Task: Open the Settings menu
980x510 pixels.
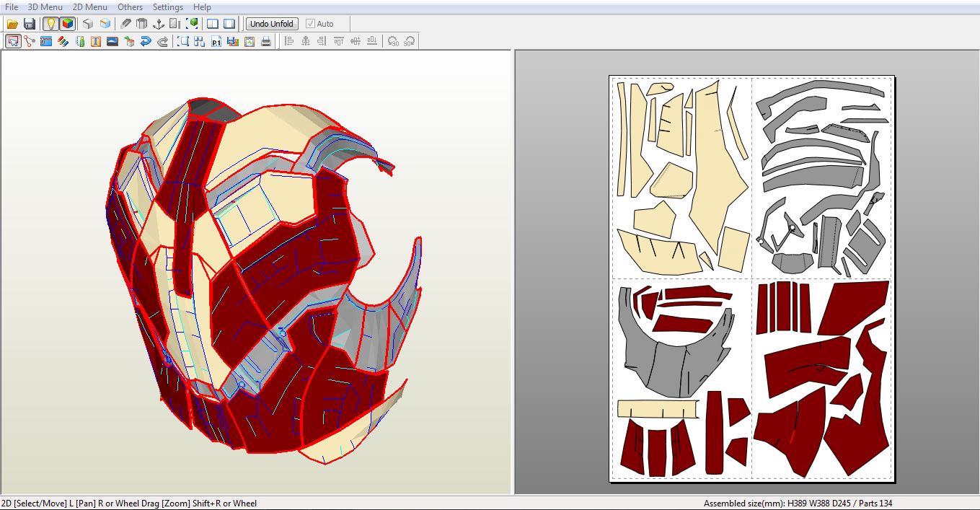Action: [168, 6]
